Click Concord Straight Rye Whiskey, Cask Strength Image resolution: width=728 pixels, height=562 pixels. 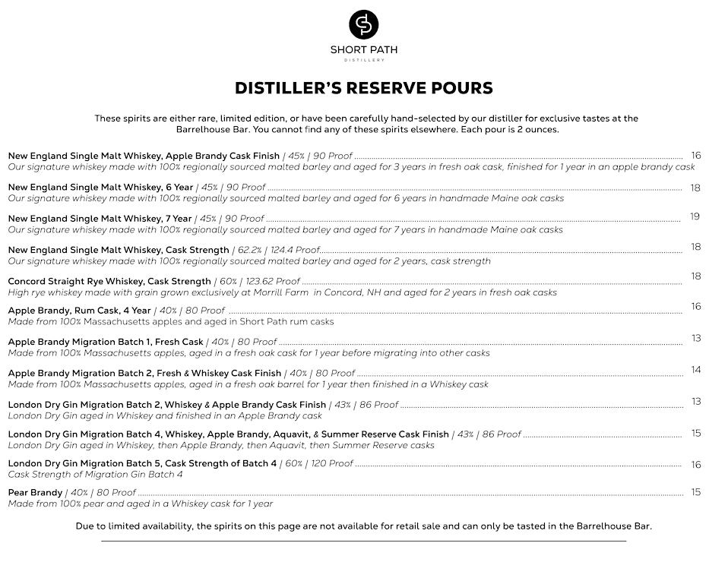109,281
